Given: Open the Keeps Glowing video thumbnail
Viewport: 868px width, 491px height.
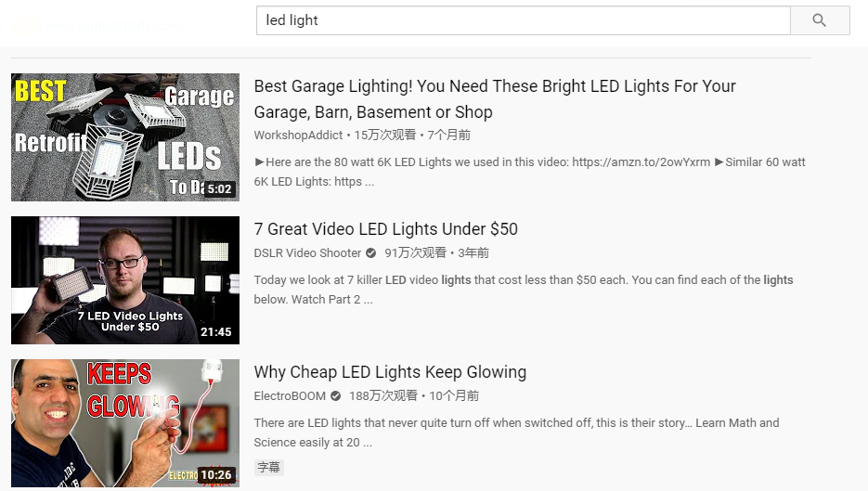Looking at the screenshot, I should pyautogui.click(x=124, y=423).
